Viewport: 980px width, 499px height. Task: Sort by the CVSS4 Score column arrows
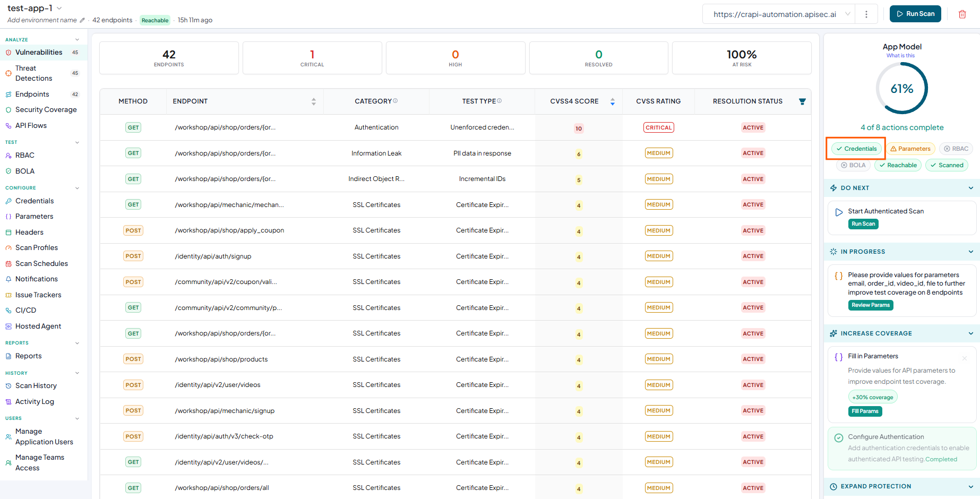pos(613,101)
